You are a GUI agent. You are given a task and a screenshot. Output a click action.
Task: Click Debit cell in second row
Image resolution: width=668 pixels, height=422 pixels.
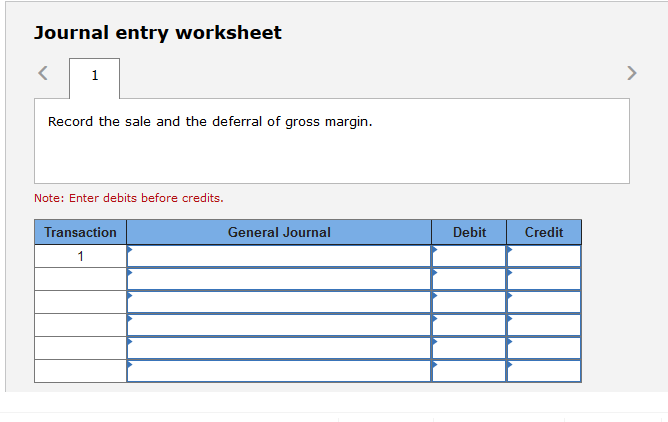469,279
